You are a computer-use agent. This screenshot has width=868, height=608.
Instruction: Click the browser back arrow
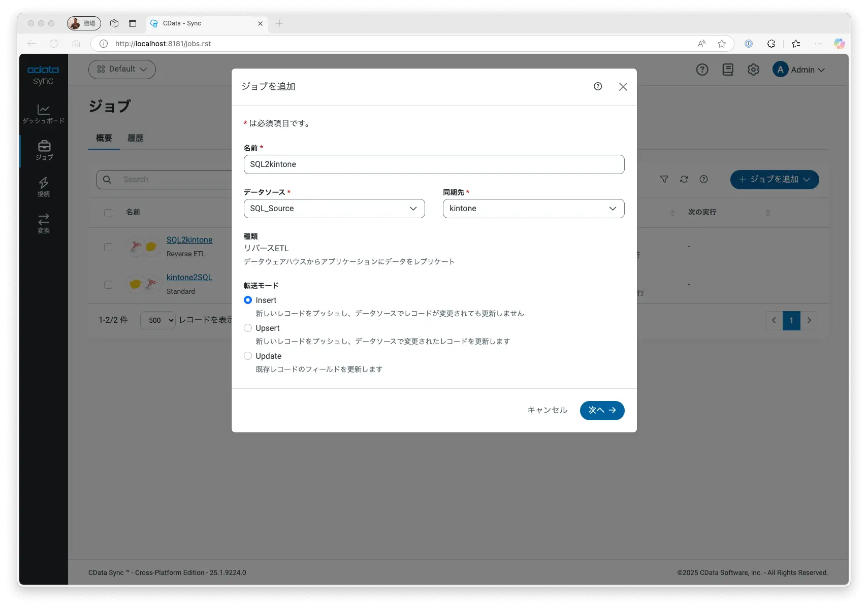tap(31, 44)
